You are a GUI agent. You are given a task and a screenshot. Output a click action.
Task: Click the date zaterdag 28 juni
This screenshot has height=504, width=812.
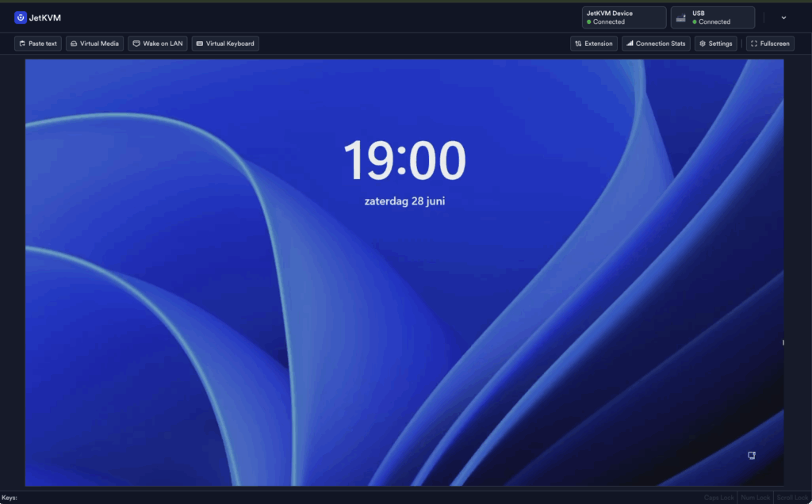pos(404,201)
